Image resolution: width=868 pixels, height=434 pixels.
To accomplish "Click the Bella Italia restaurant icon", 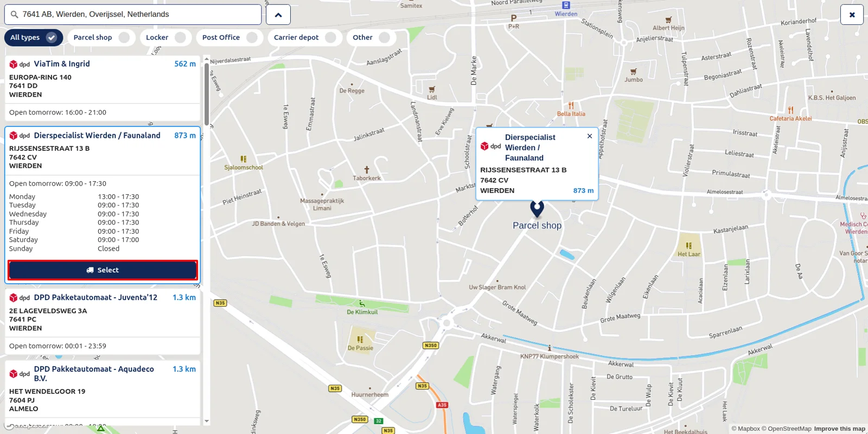I will pos(571,106).
